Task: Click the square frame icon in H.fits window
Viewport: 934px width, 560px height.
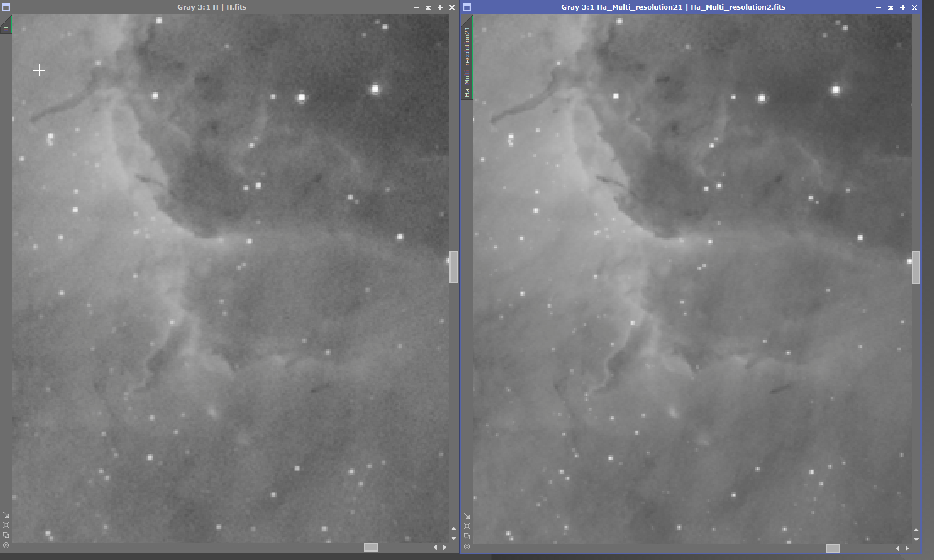Action: click(x=6, y=525)
